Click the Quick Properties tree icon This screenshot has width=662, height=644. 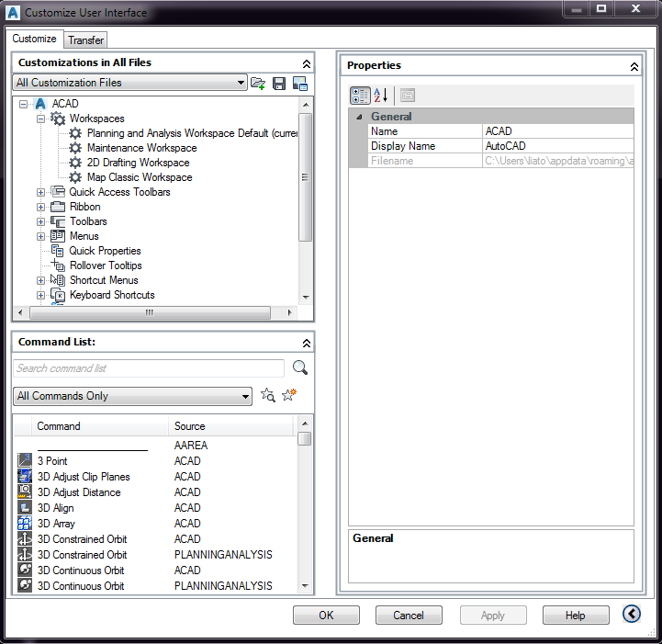[58, 251]
